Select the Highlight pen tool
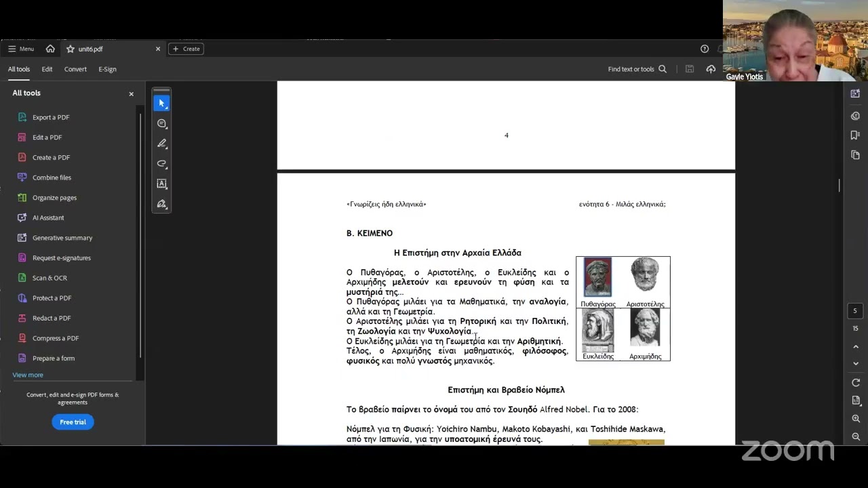 (x=161, y=144)
